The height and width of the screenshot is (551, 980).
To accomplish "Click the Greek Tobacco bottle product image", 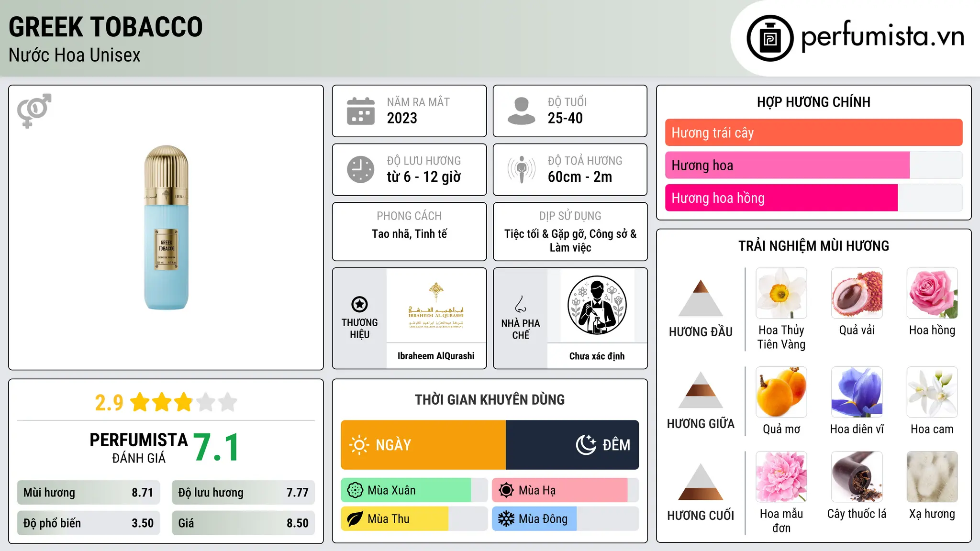I will pyautogui.click(x=166, y=228).
